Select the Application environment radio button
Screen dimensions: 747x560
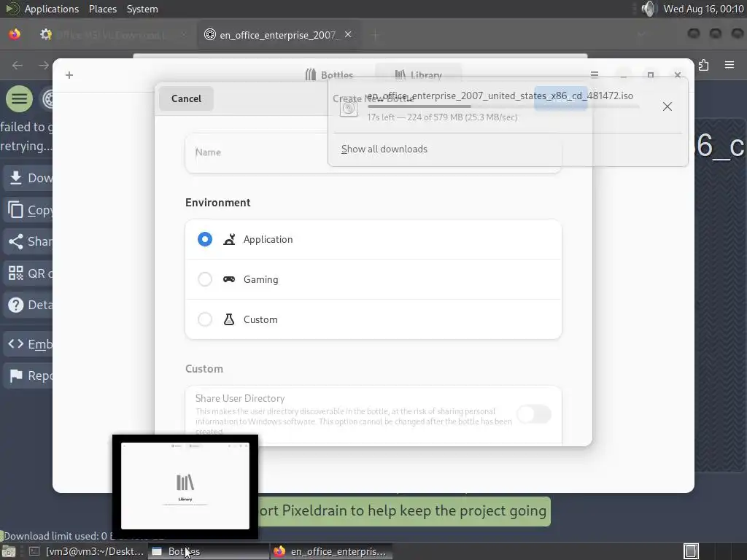tap(205, 239)
